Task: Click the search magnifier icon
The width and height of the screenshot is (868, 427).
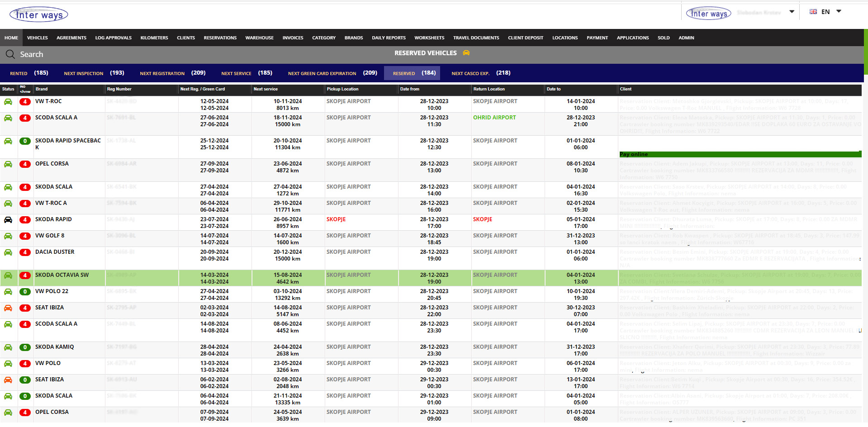Action: coord(10,54)
